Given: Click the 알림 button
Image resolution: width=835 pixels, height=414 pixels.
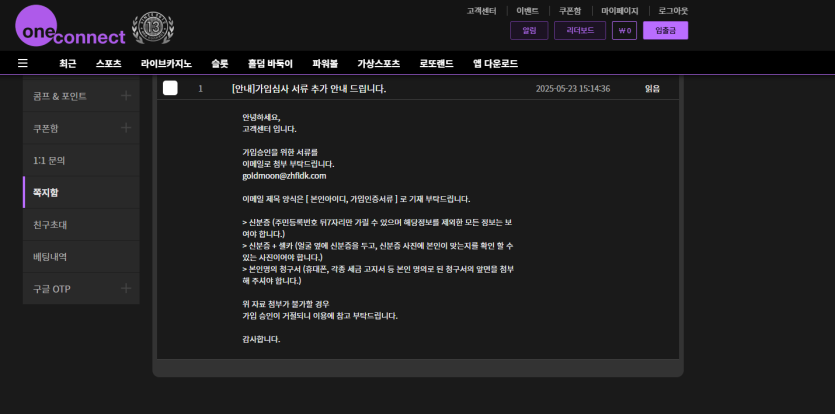Looking at the screenshot, I should coord(529,30).
